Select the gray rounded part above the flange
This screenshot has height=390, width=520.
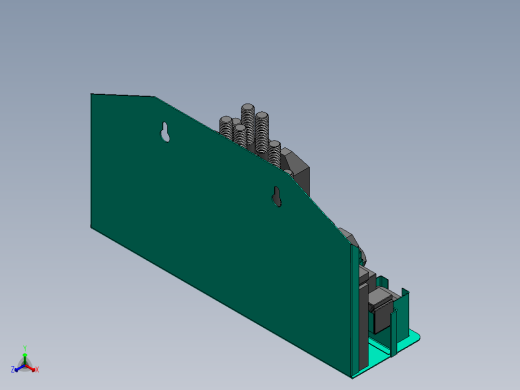[353, 242]
